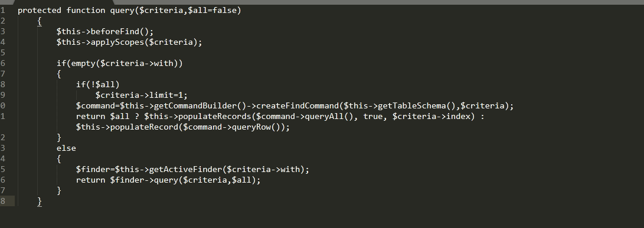Place cursor on 'queryAll()' call

(x=329, y=117)
